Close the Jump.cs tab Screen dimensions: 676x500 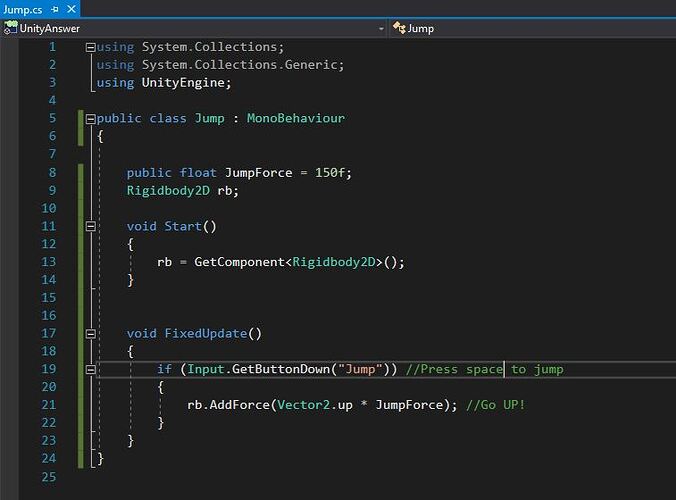72,9
